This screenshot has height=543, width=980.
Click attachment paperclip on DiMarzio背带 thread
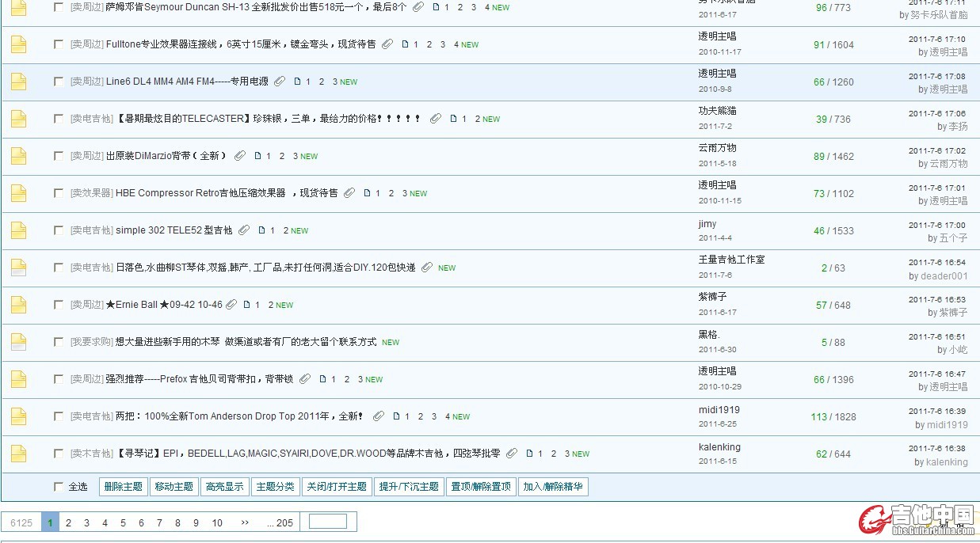(240, 156)
